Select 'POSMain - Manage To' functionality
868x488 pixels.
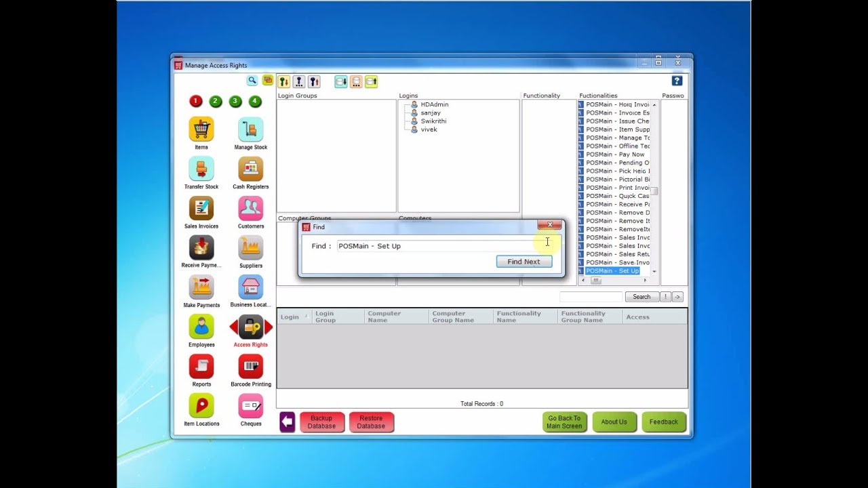point(617,138)
